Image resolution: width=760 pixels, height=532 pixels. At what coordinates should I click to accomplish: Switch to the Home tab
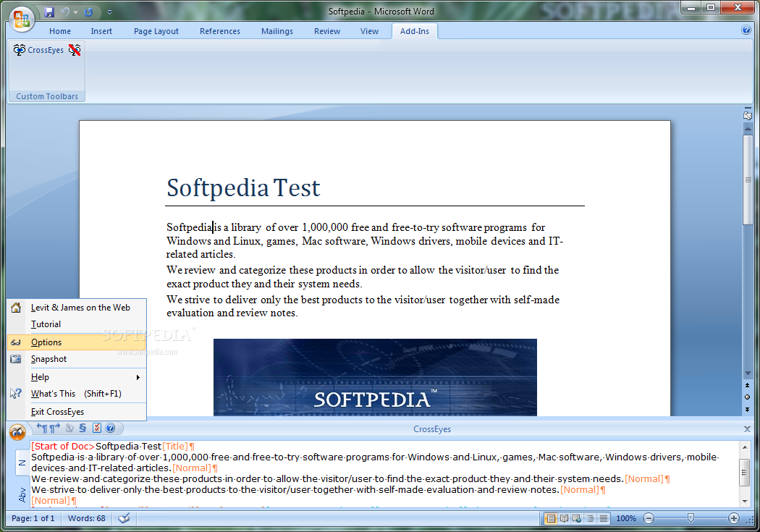[x=59, y=31]
